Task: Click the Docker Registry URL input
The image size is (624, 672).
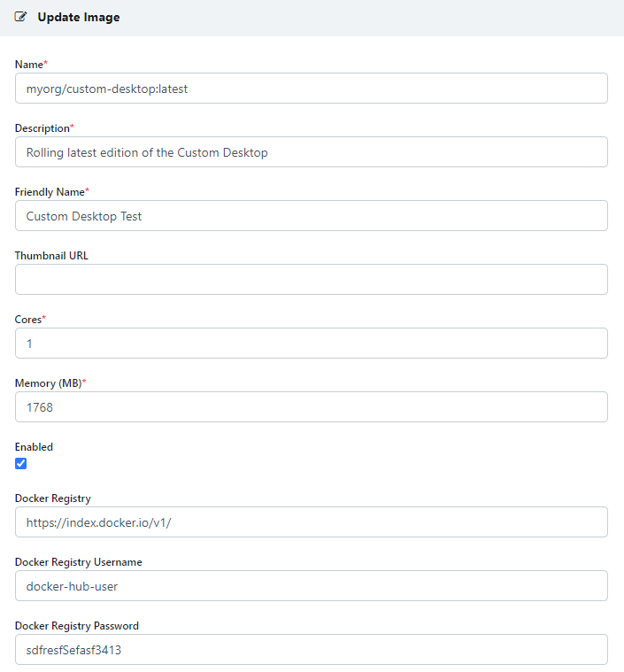Action: click(311, 522)
